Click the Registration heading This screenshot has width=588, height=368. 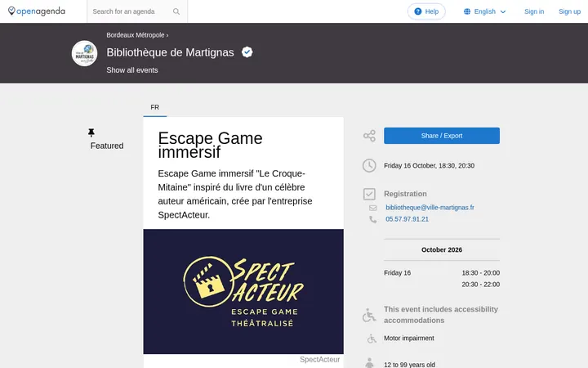[405, 194]
